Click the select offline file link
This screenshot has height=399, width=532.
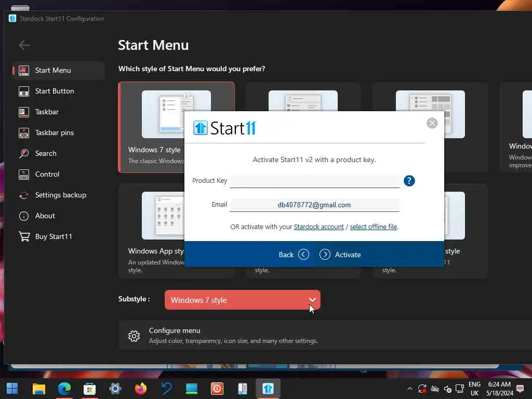click(373, 227)
